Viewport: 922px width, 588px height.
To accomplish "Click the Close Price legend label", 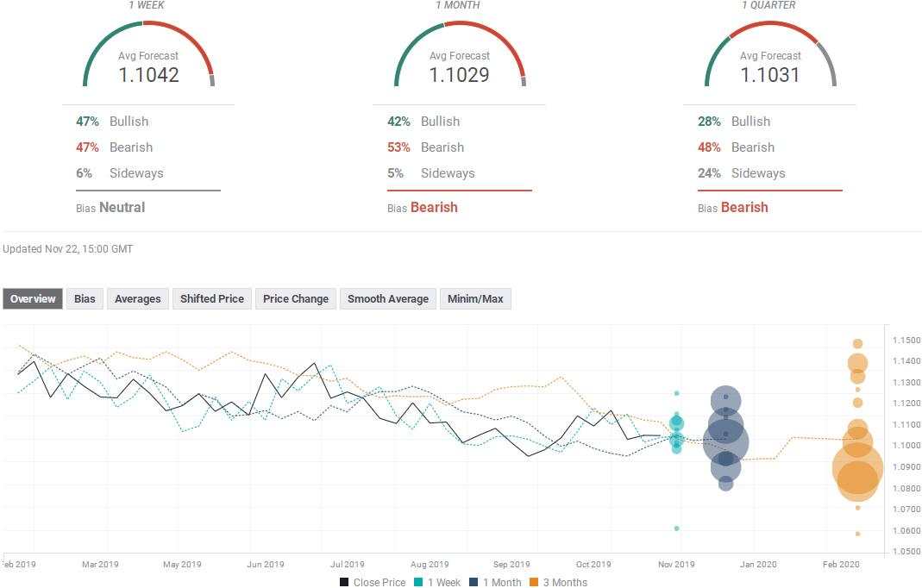I will pyautogui.click(x=379, y=582).
